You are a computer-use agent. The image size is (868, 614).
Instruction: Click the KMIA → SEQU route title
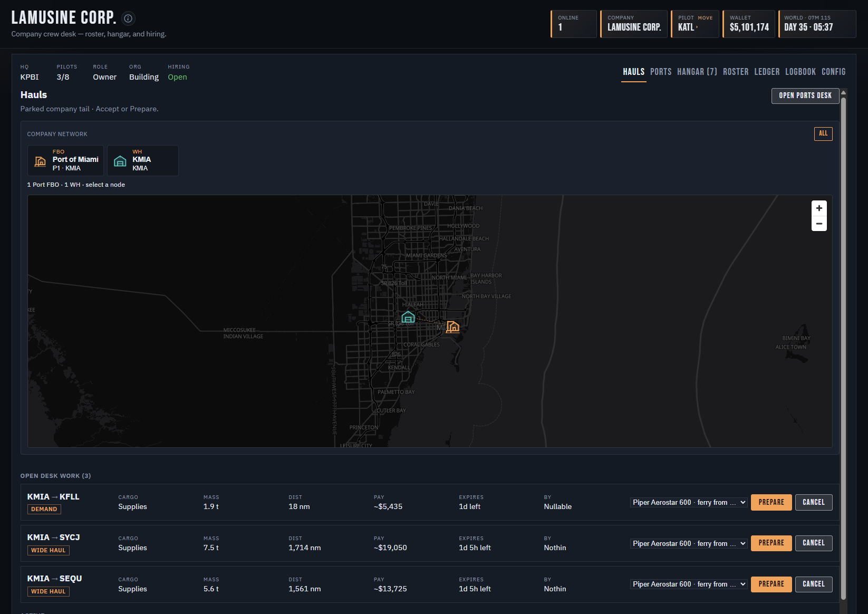pyautogui.click(x=54, y=579)
